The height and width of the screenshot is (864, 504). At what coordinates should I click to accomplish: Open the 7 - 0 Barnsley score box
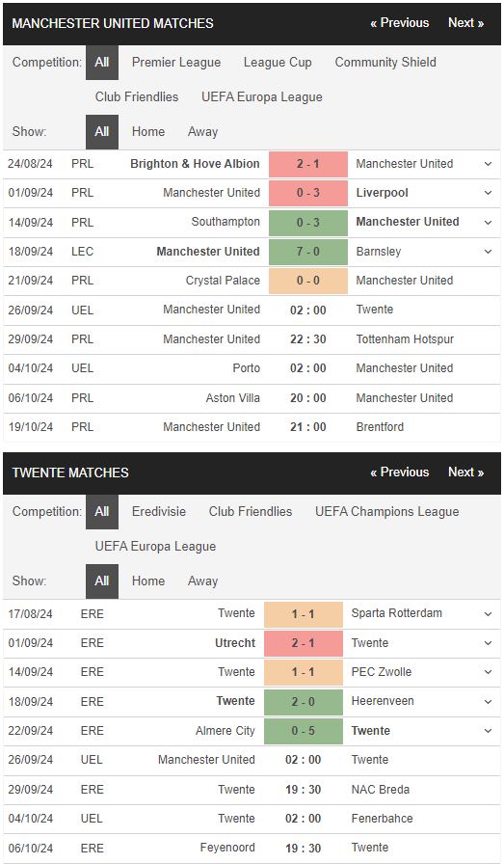[308, 252]
